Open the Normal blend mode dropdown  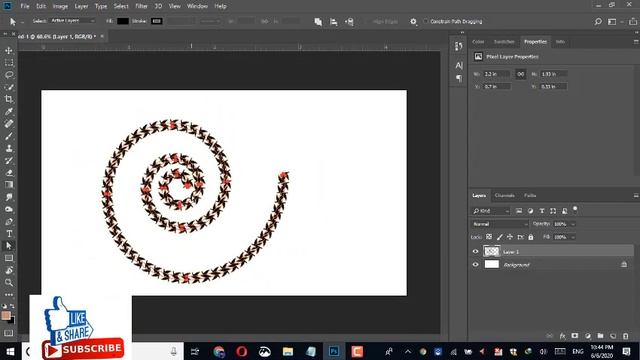(x=500, y=224)
